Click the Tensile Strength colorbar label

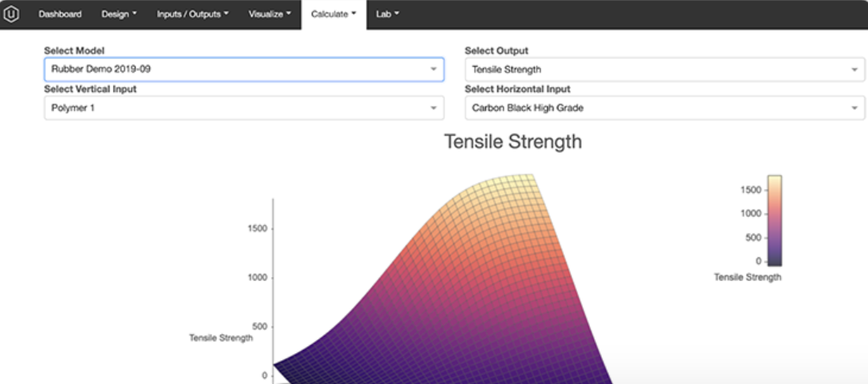click(x=748, y=277)
